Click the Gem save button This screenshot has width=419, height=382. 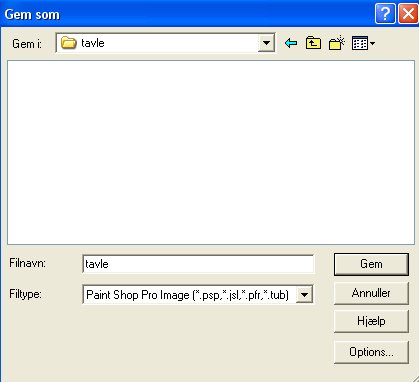tap(371, 264)
